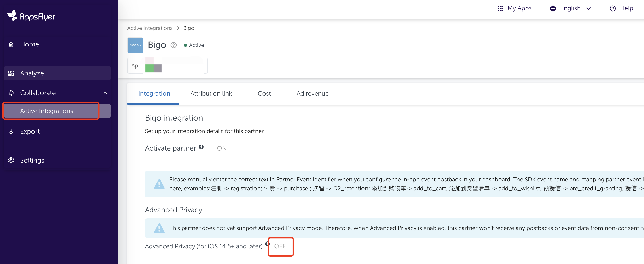This screenshot has height=264, width=644.
Task: Switch to the Integration tab
Action: pos(154,94)
